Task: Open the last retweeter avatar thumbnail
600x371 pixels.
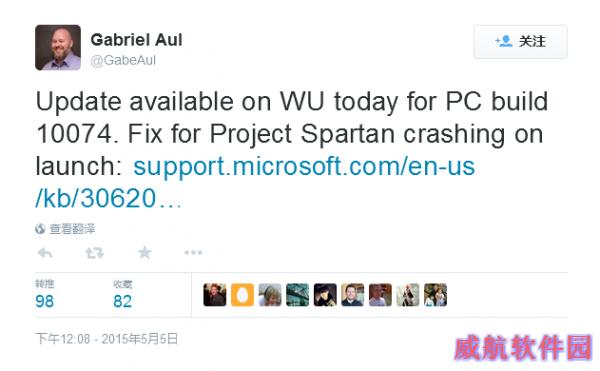Action: [435, 295]
